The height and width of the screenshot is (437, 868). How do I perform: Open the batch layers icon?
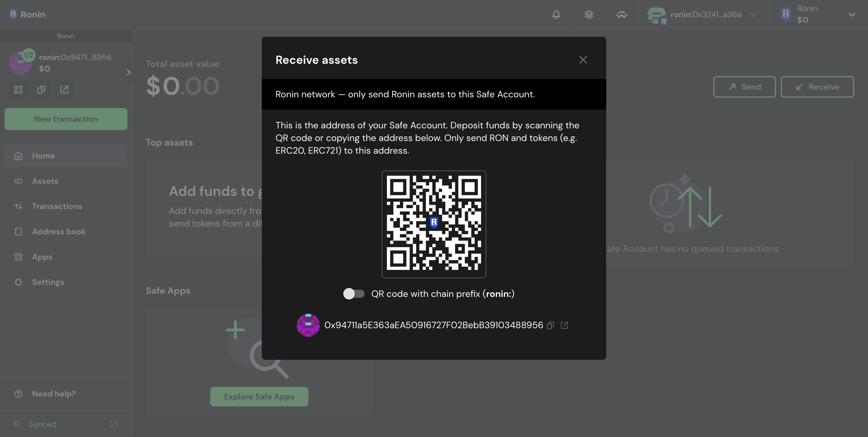click(589, 14)
